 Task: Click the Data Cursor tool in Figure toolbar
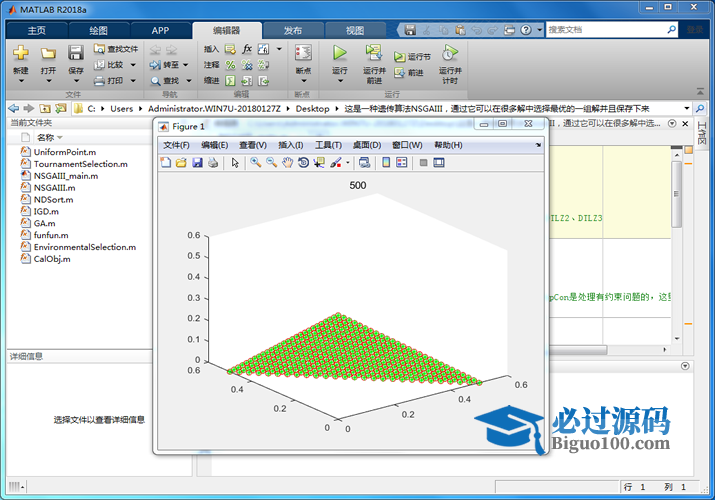[319, 162]
